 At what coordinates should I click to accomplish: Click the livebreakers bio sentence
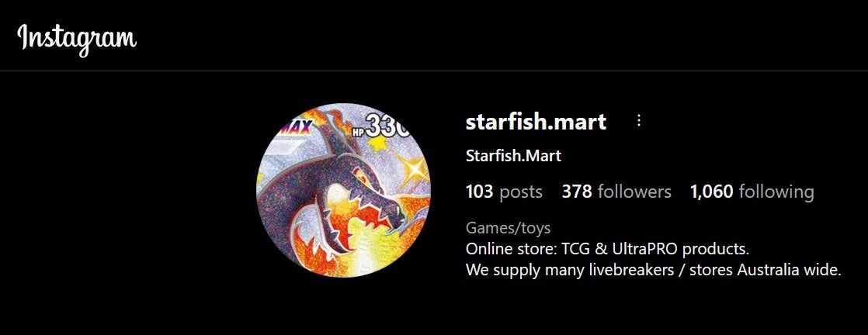(653, 271)
